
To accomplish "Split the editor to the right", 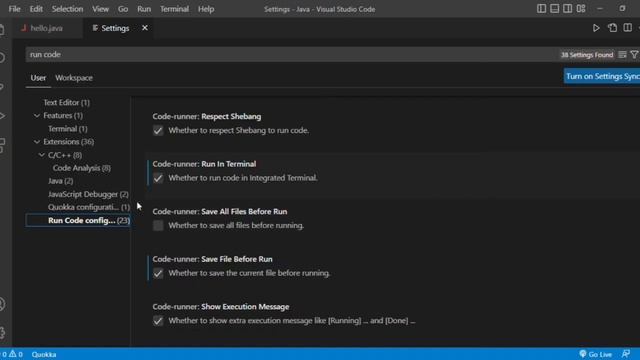I will pyautogui.click(x=627, y=28).
